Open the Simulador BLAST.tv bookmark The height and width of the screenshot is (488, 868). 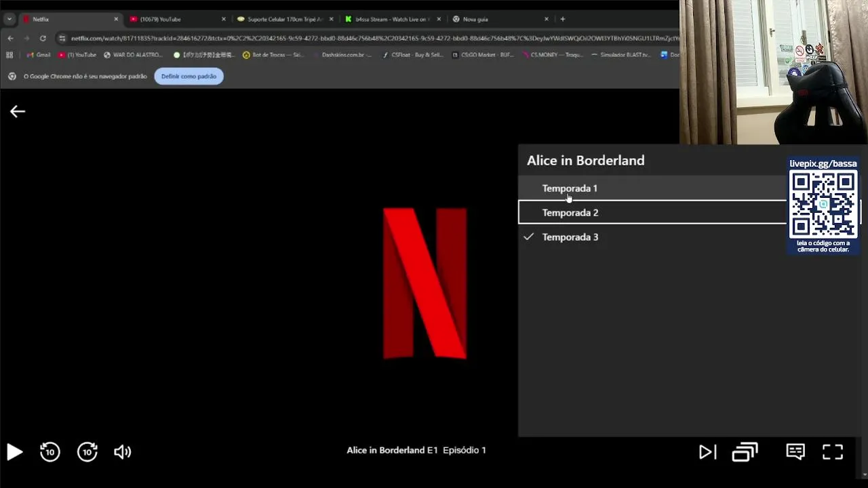click(620, 55)
